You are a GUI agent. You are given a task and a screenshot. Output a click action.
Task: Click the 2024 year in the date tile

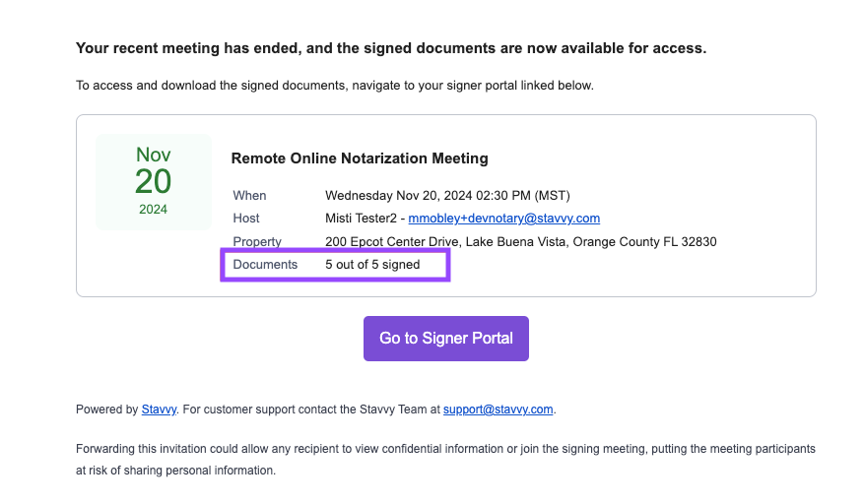pyautogui.click(x=153, y=210)
